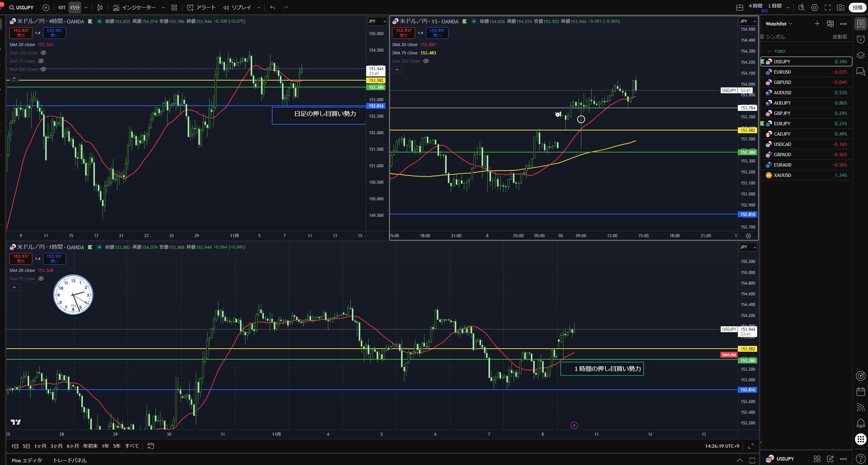Set chart range to 3 months
The image size is (868, 465).
pos(56,446)
